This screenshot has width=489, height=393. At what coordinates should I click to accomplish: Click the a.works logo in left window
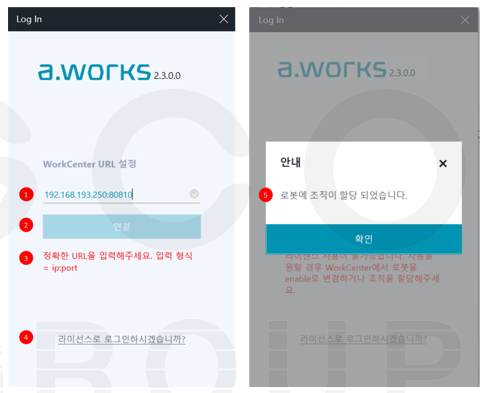(x=94, y=72)
